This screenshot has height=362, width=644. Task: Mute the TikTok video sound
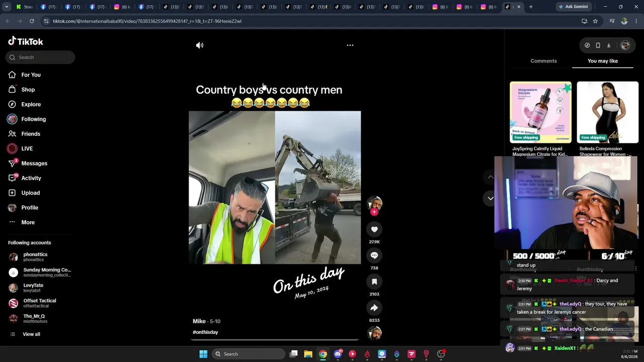[x=200, y=45]
